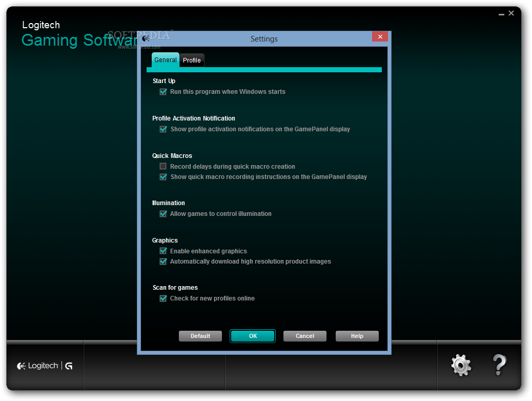
Task: Toggle Check for new profiles online
Action: 163,298
